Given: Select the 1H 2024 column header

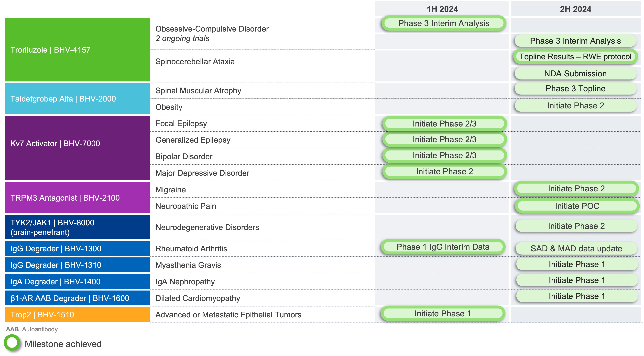Looking at the screenshot, I should click(442, 9).
